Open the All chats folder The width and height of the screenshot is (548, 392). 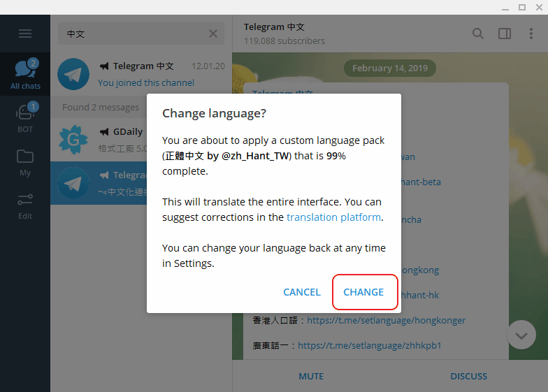click(25, 74)
